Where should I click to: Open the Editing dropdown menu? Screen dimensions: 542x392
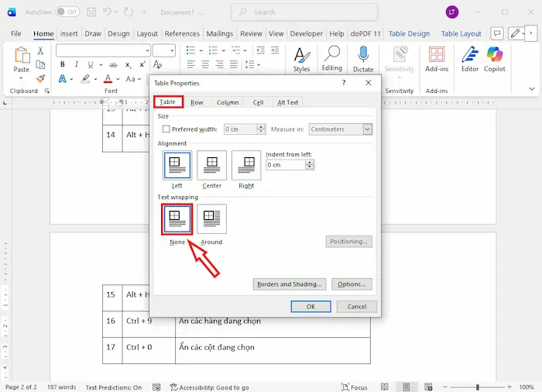coord(332,57)
